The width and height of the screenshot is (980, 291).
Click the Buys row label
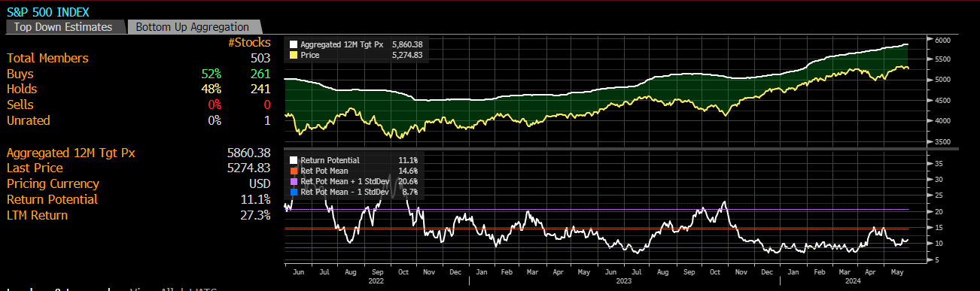click(20, 74)
